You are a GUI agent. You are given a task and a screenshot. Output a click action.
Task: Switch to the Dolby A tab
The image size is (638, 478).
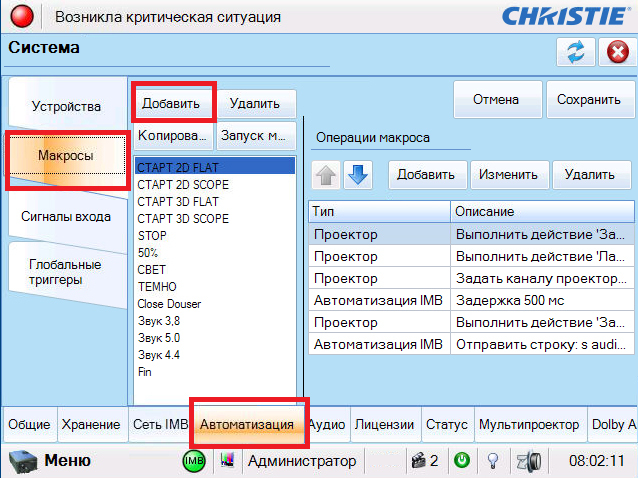click(x=613, y=424)
